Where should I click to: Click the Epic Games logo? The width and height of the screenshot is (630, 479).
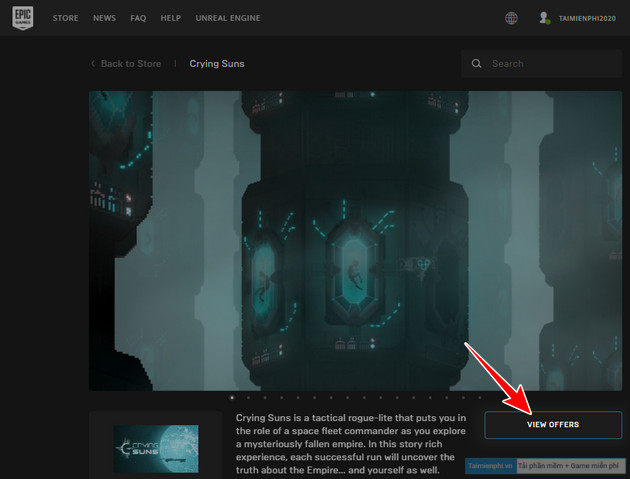[x=22, y=18]
